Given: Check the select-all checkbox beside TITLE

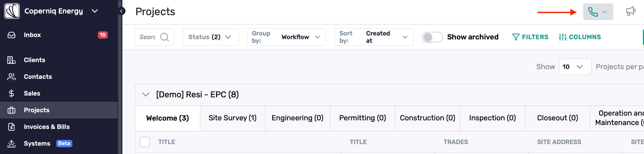Looking at the screenshot, I should [145, 142].
